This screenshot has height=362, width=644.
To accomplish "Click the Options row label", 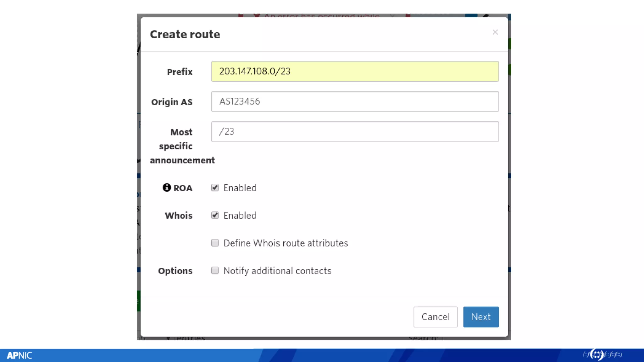I will [x=175, y=271].
